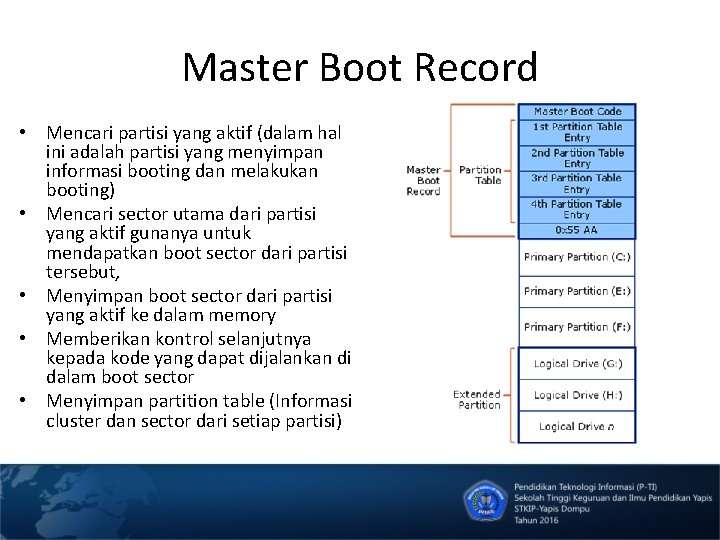Click bullet text 'Mencari sector utama dari partisi'
This screenshot has height=540, width=720.
tap(181, 214)
